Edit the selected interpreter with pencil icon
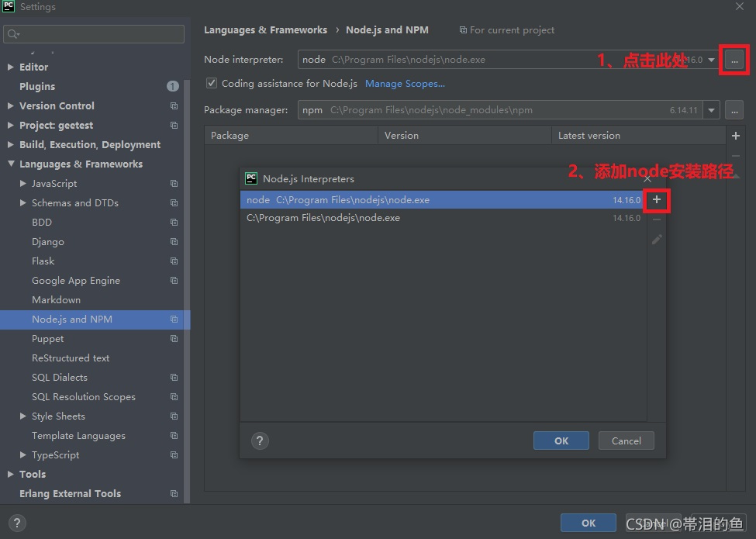This screenshot has width=756, height=539. (656, 239)
